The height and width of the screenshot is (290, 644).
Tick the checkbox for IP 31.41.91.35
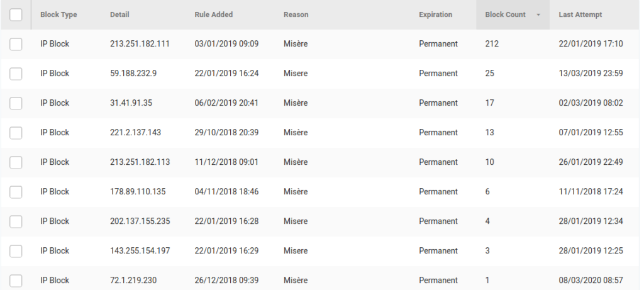[x=16, y=103]
